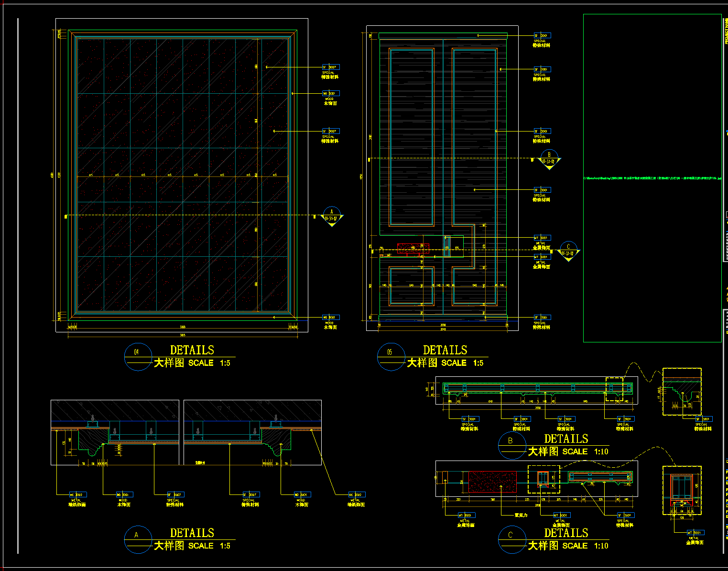
Task: Click the DETAILS heading of detail A
Action: click(192, 533)
